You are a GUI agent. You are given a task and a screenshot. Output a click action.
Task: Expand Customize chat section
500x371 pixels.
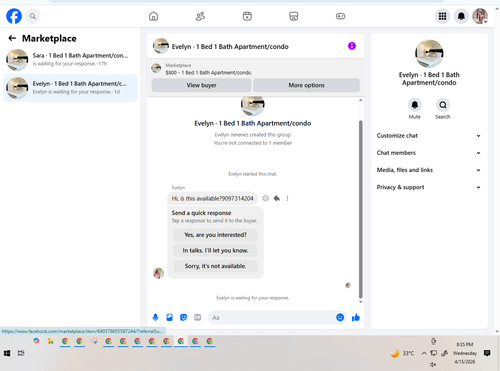[429, 136]
